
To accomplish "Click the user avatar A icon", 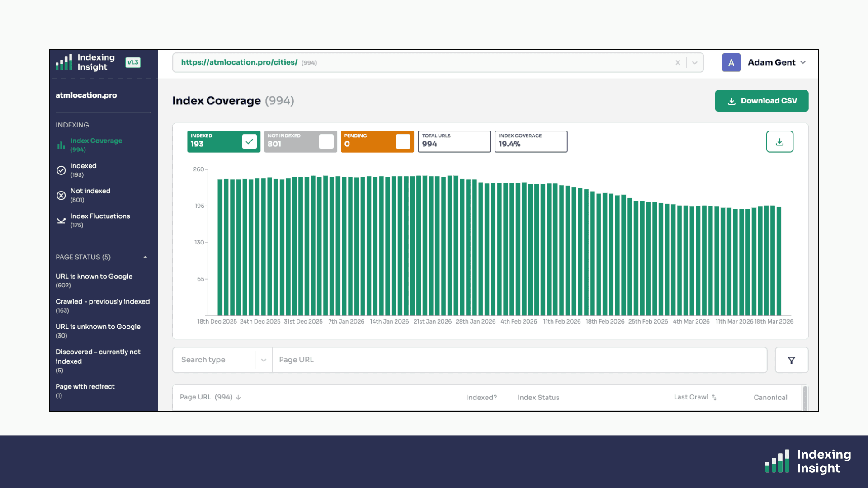I will [x=731, y=63].
